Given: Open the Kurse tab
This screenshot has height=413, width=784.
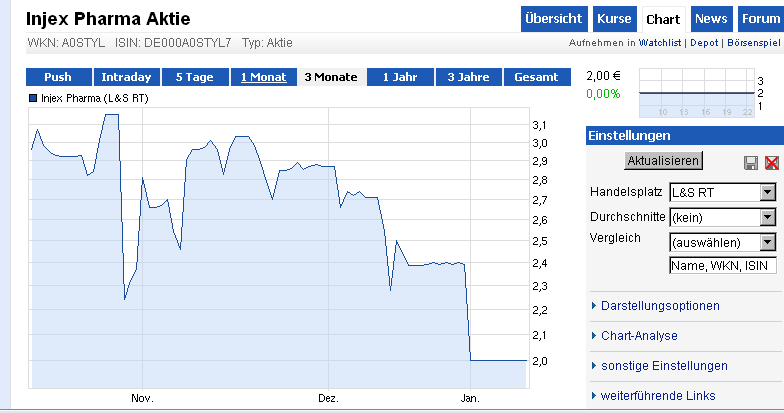Looking at the screenshot, I should point(613,19).
